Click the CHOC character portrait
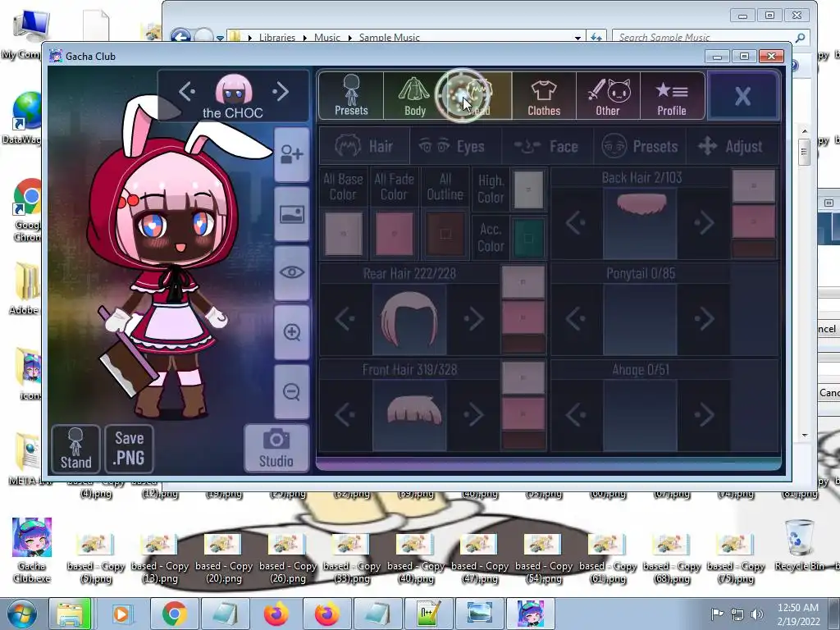Image resolution: width=840 pixels, height=630 pixels. tap(234, 89)
